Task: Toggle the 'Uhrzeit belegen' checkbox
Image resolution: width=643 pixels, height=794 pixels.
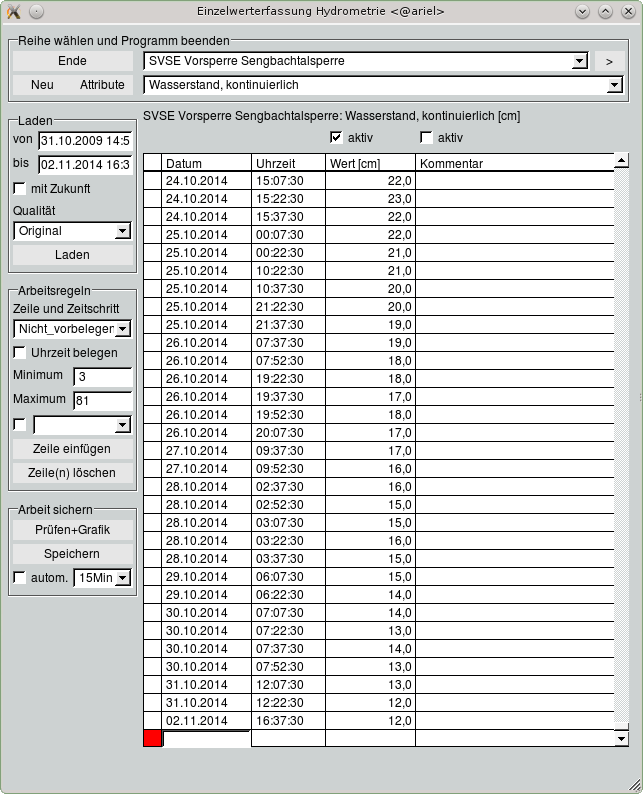Action: click(19, 352)
